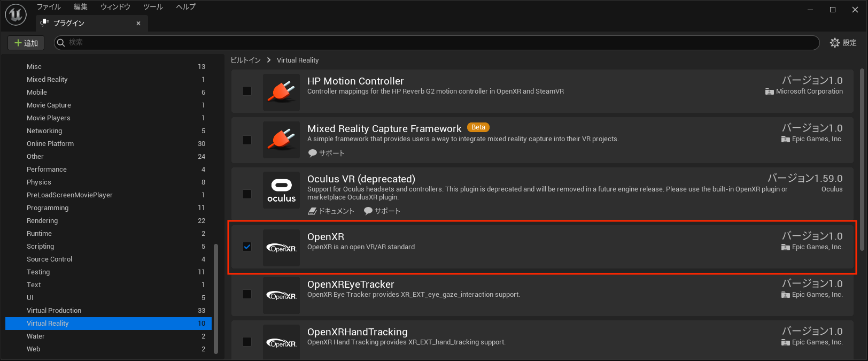Click the settings gear icon
This screenshot has width=868, height=361.
(835, 43)
